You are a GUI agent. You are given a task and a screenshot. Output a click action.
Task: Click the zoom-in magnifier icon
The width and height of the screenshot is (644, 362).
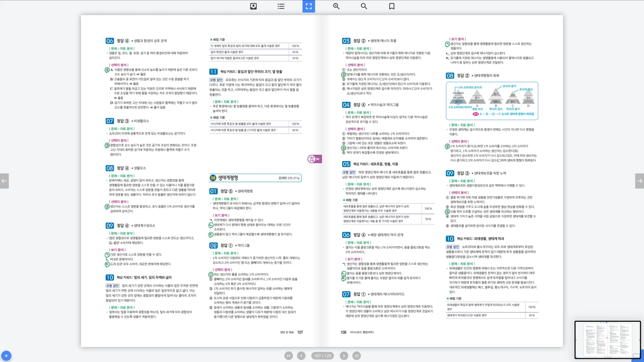coord(336,6)
